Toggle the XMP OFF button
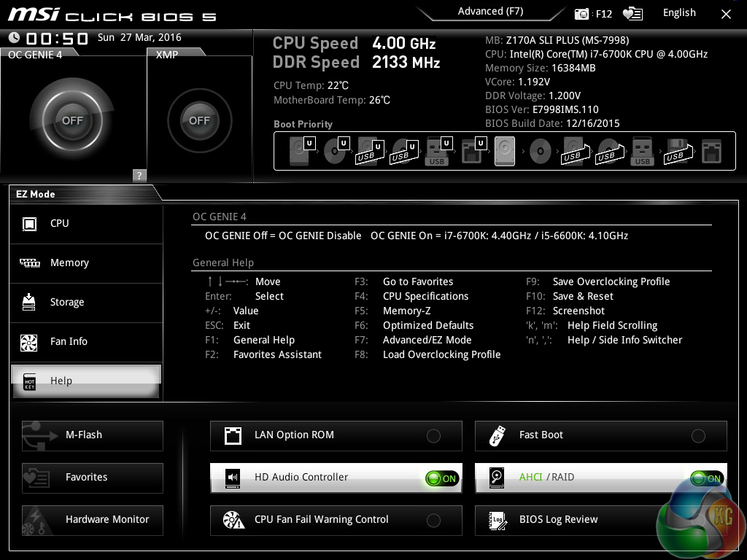 coord(199,120)
